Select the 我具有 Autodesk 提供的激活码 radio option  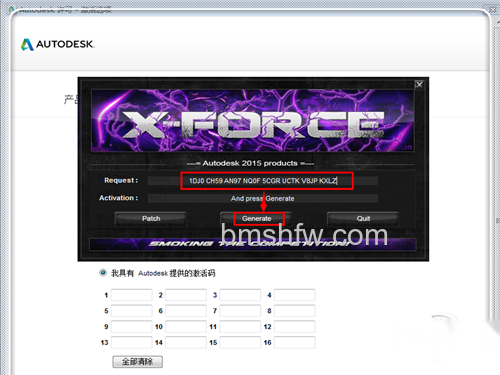(103, 273)
